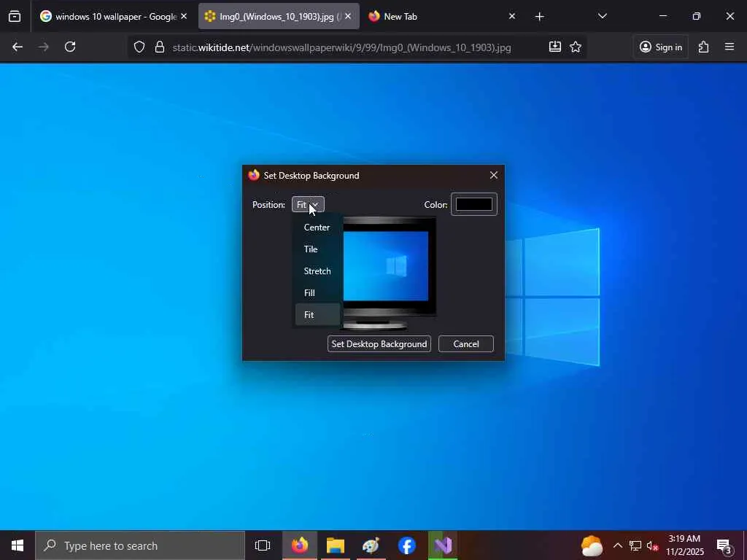Image resolution: width=747 pixels, height=560 pixels.
Task: Open the notification action center
Action: tap(724, 546)
